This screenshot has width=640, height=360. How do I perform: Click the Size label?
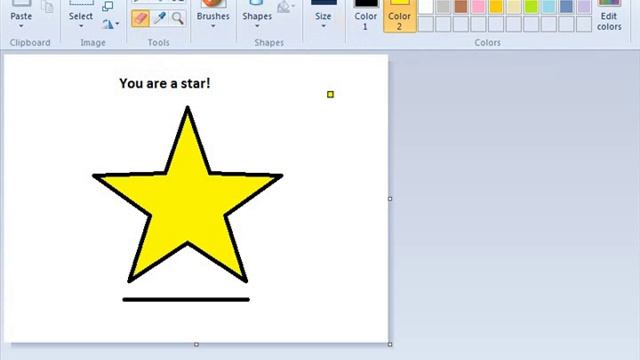point(323,16)
